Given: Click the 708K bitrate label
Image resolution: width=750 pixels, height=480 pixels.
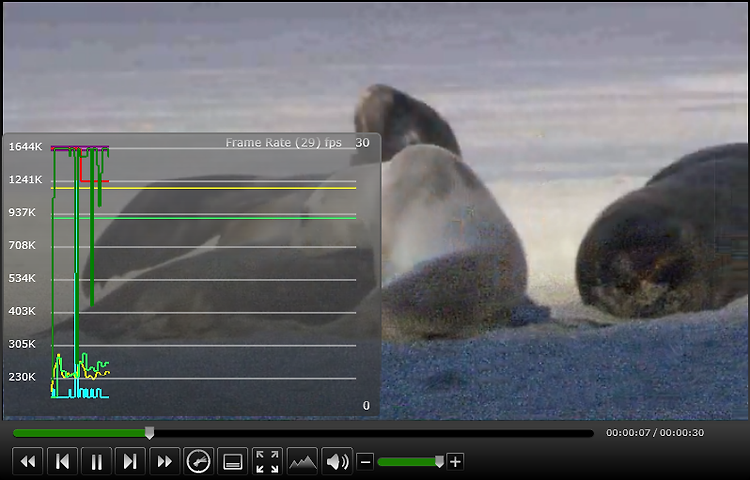Looking at the screenshot, I should (x=22, y=245).
